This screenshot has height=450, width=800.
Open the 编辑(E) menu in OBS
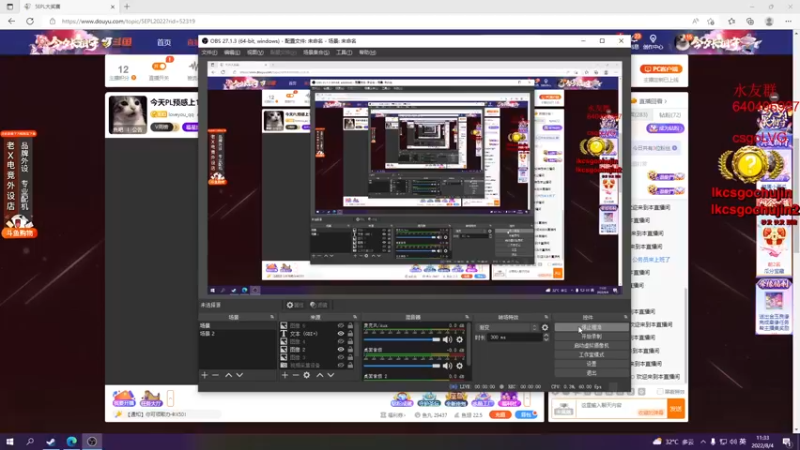click(x=232, y=52)
